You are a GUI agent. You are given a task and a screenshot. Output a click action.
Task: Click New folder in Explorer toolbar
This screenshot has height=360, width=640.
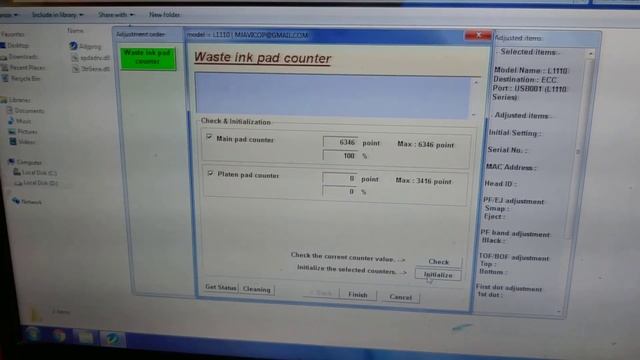coord(164,15)
